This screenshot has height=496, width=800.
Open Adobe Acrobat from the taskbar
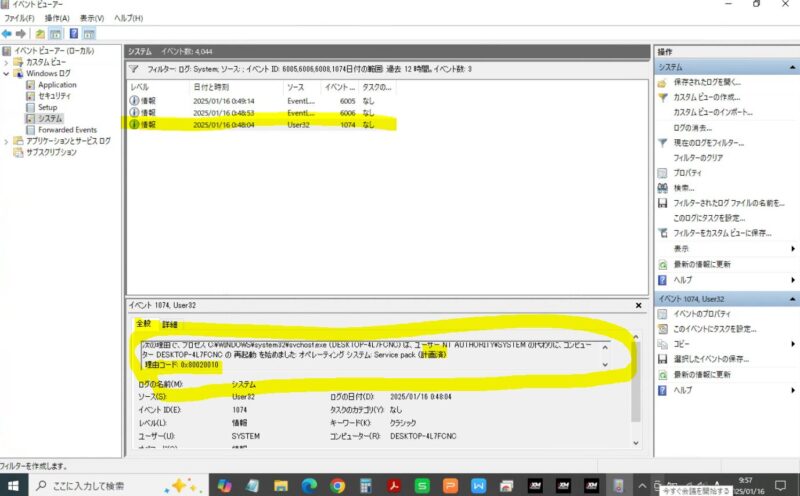pos(394,486)
